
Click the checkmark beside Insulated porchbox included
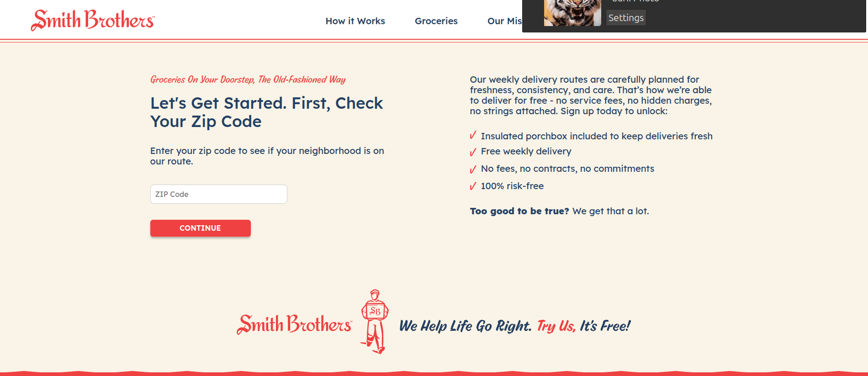[x=473, y=136]
